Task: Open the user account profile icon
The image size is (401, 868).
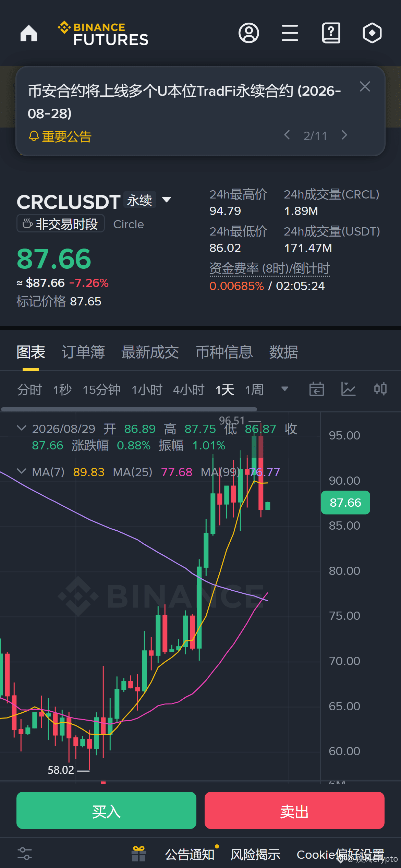Action: click(249, 33)
